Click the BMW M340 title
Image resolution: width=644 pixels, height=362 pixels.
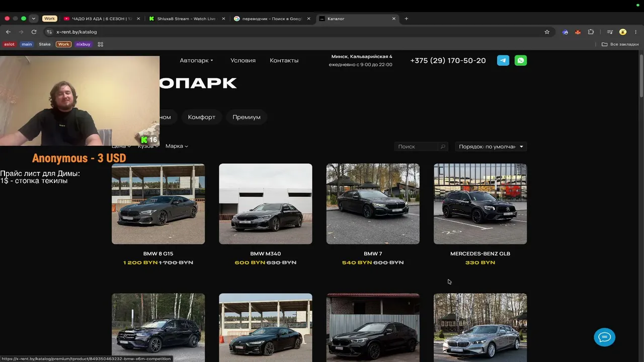click(266, 254)
